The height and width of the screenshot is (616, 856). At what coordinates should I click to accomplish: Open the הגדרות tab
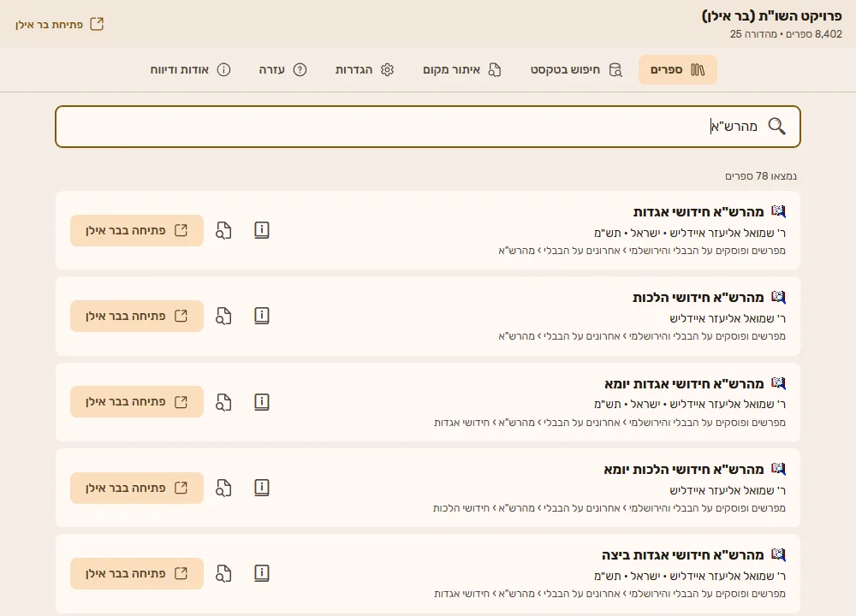coord(365,70)
